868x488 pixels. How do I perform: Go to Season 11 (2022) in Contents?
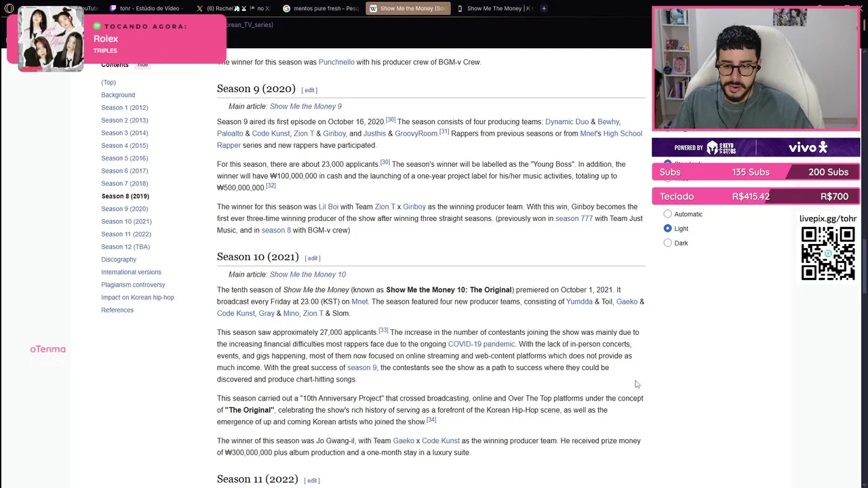pos(126,234)
